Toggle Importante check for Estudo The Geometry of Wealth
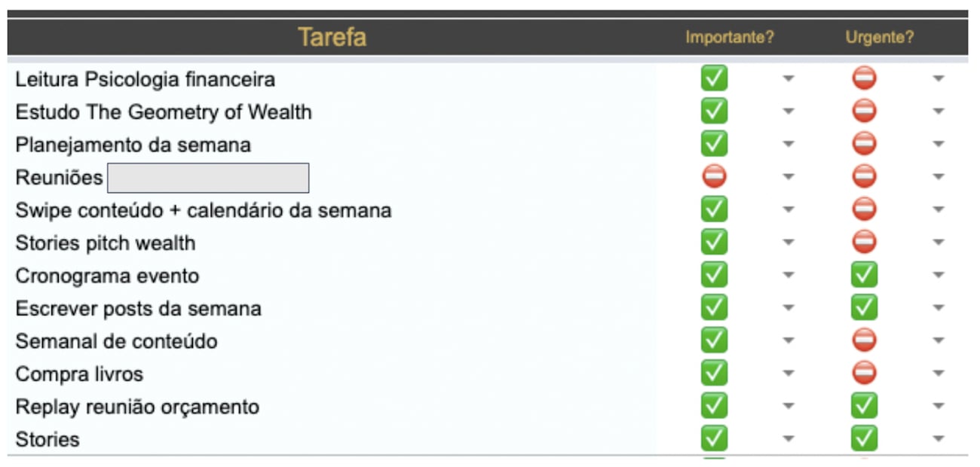This screenshot has width=980, height=467. tap(714, 111)
